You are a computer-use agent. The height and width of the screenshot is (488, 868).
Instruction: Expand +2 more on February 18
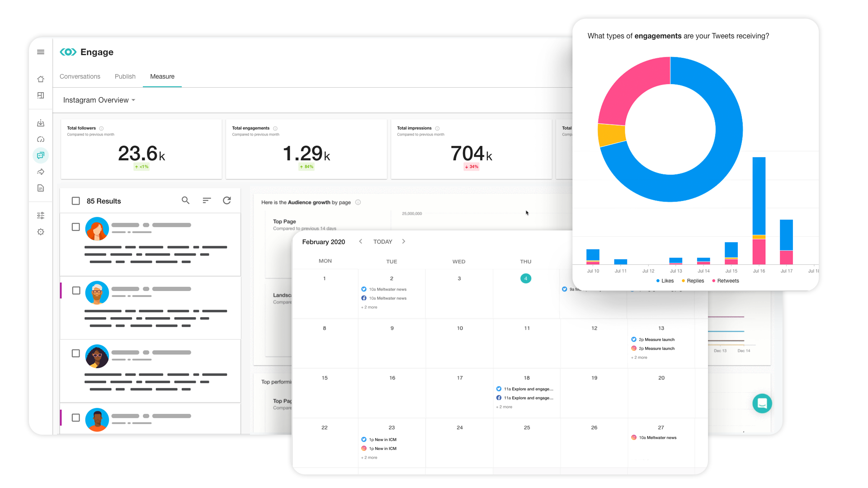pos(504,407)
